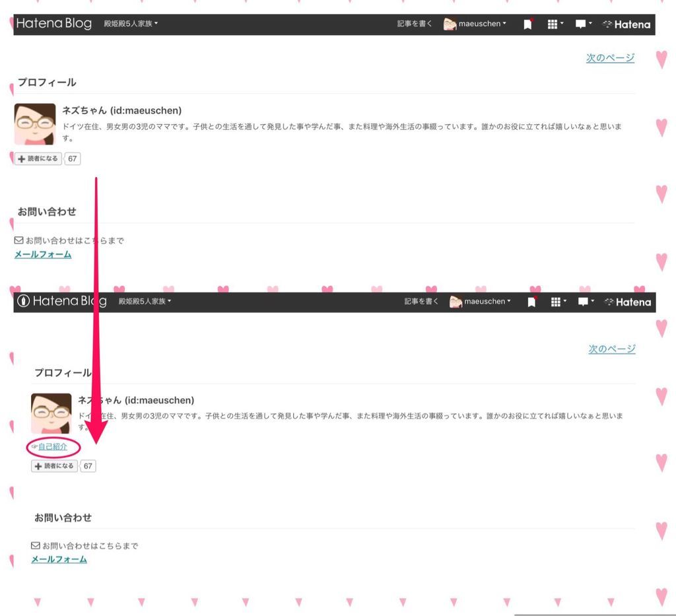This screenshot has width=676, height=616.
Task: Click 記事を書く in the top header
Action: point(415,24)
